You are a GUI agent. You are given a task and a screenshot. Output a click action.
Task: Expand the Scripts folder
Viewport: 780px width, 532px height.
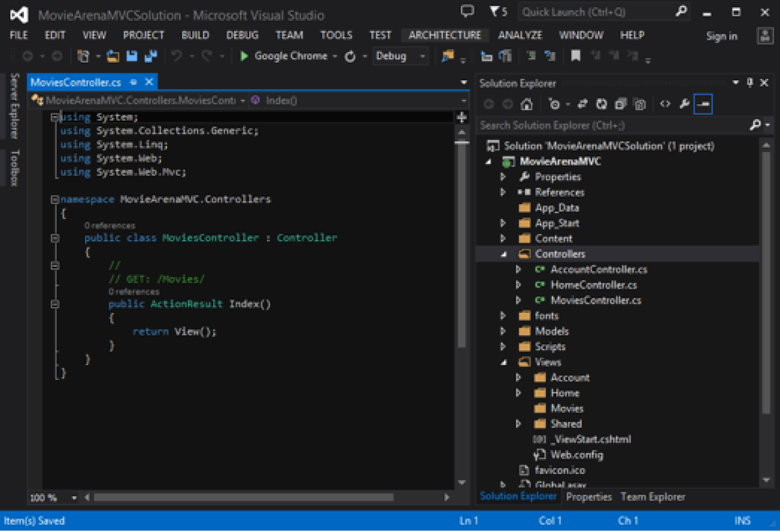coord(503,347)
